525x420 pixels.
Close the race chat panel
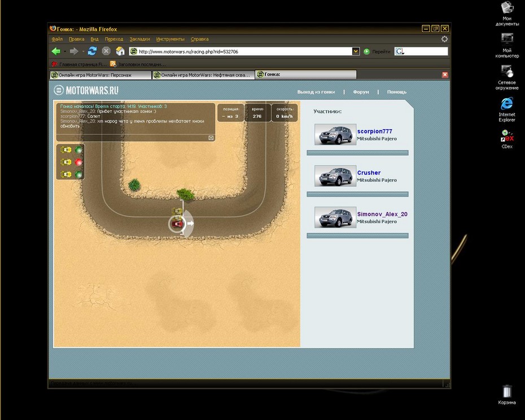tap(211, 138)
